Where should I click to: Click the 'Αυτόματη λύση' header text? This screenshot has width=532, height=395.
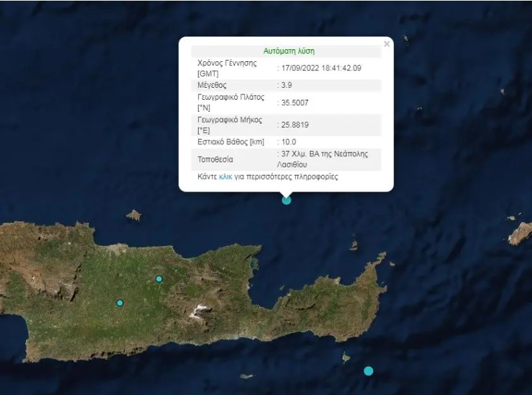tap(289, 51)
